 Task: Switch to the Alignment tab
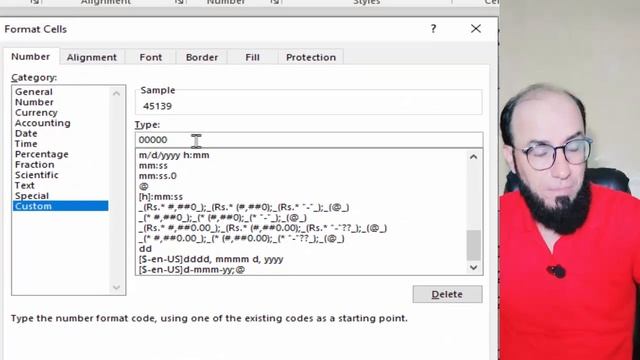click(92, 57)
